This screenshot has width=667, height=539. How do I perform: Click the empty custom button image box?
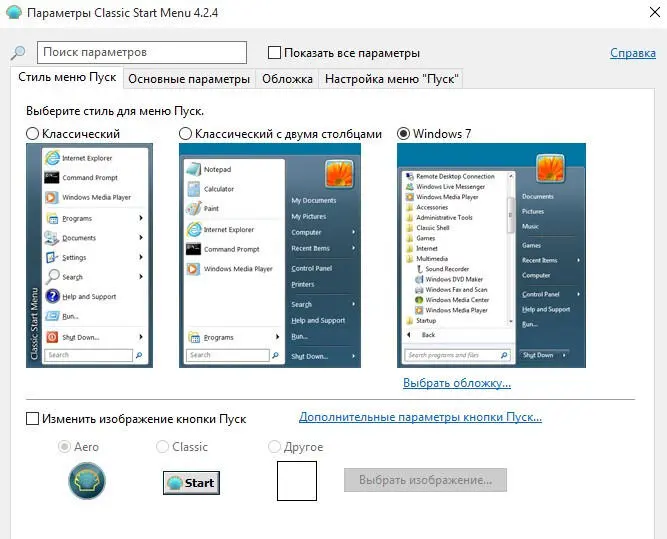coord(297,481)
